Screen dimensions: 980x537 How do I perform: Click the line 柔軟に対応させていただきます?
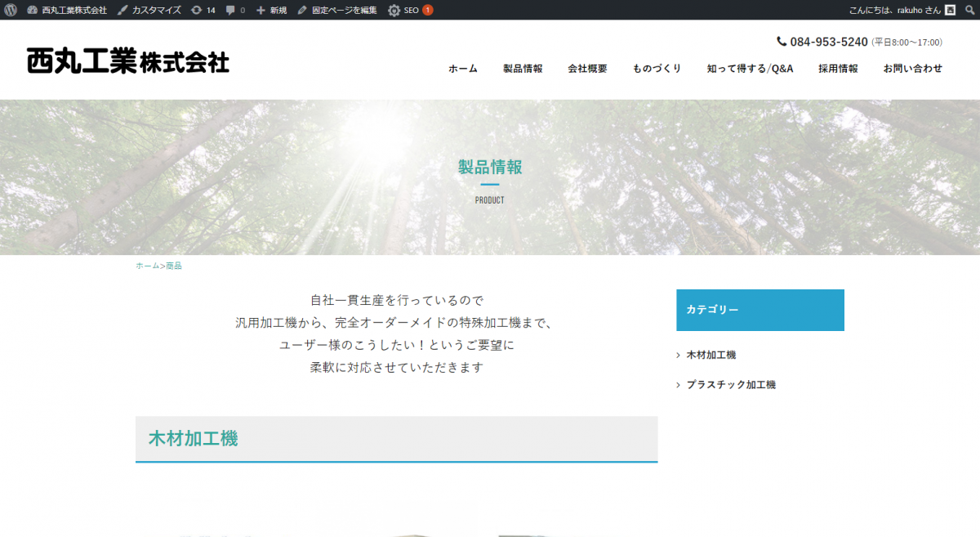[397, 367]
